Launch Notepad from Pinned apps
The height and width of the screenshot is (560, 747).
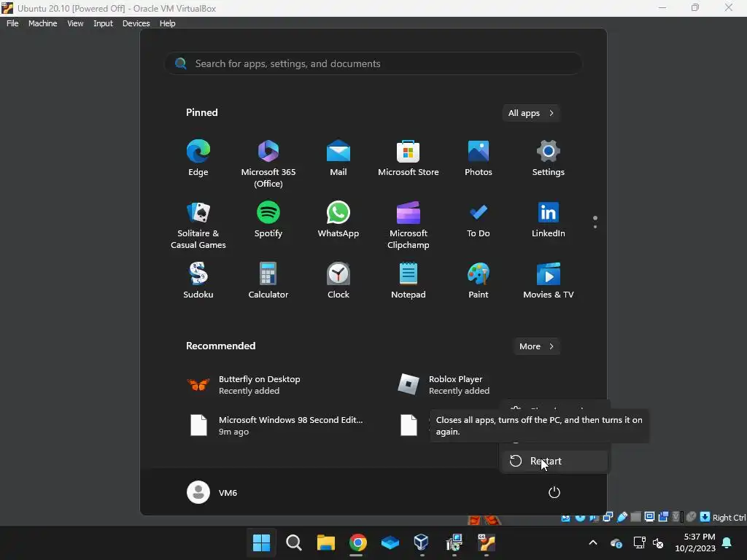click(409, 281)
